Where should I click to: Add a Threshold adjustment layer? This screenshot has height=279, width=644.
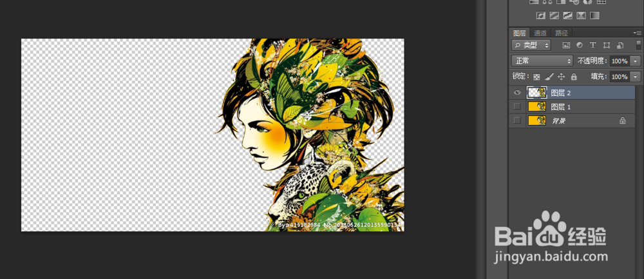567,15
